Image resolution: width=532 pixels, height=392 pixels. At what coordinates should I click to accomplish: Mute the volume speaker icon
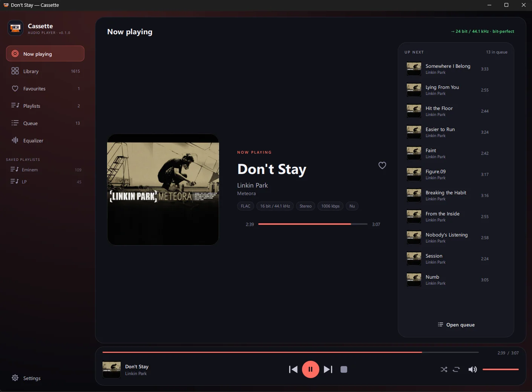472,369
